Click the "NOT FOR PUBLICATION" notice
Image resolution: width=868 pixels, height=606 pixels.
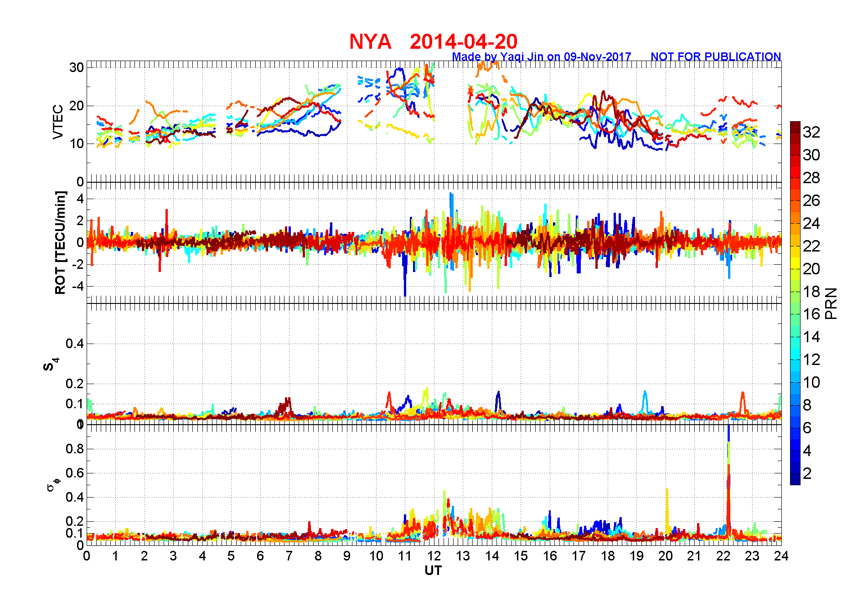(x=716, y=56)
